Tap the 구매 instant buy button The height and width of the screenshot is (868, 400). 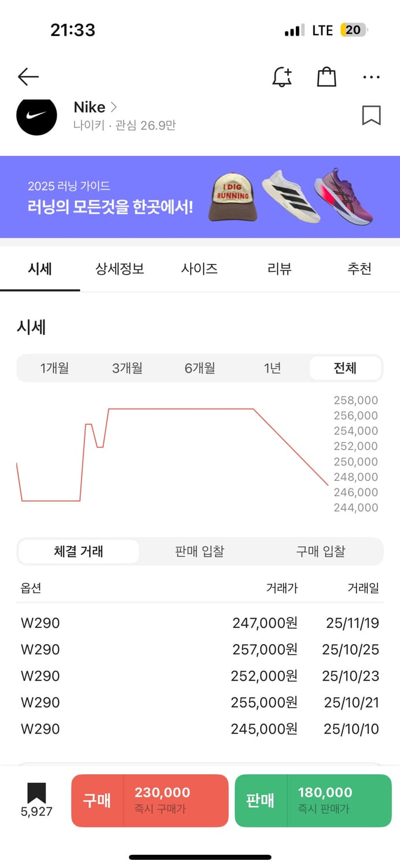pos(150,800)
